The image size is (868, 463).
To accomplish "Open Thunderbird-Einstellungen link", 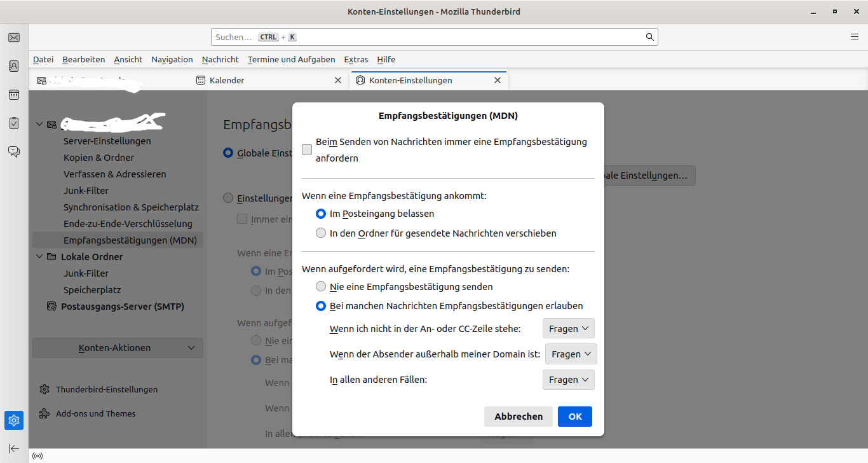I will (107, 389).
